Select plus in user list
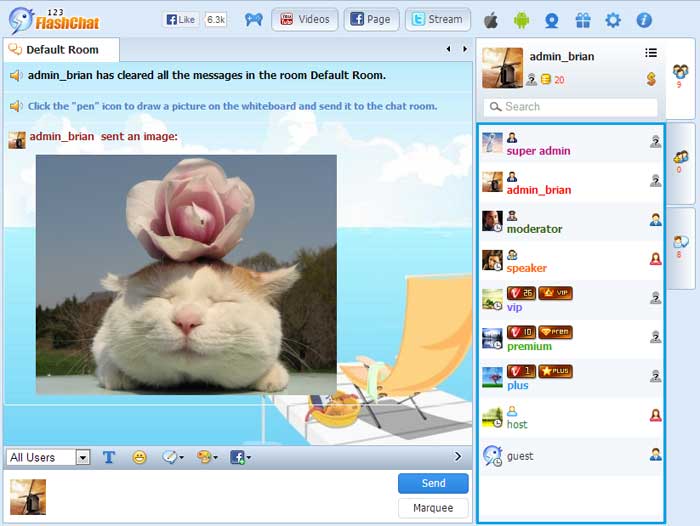This screenshot has width=700, height=526. pos(571,378)
